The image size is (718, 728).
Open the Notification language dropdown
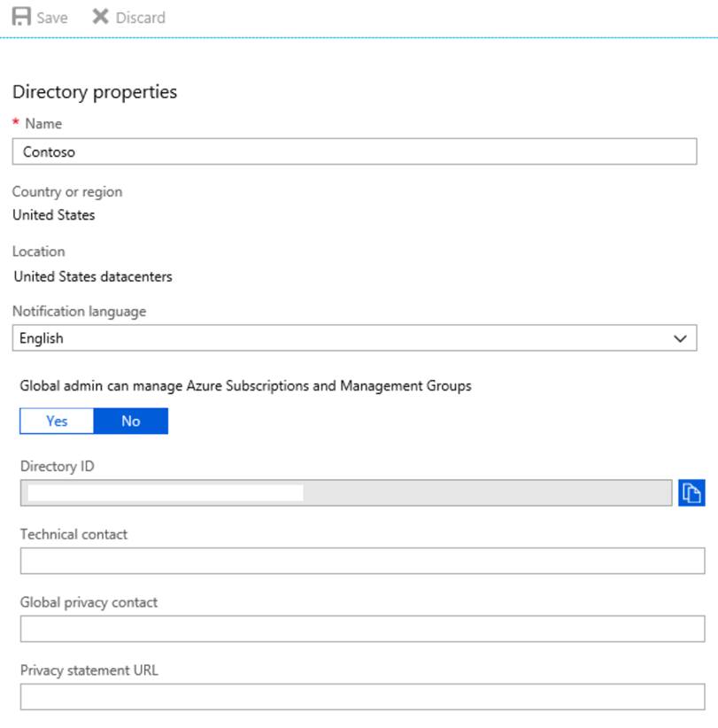354,338
